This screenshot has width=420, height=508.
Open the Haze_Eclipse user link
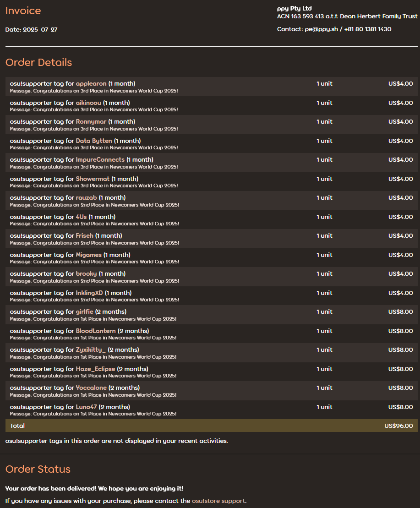(x=96, y=369)
